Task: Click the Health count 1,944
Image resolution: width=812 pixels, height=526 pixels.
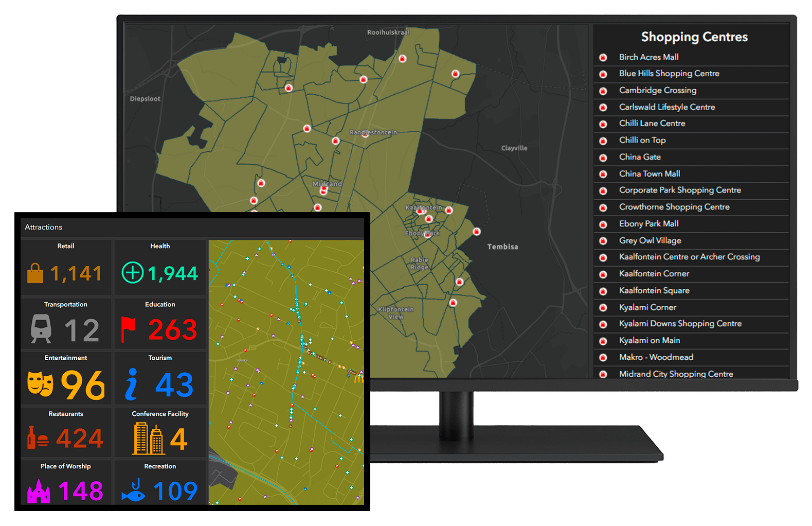Action: [173, 273]
